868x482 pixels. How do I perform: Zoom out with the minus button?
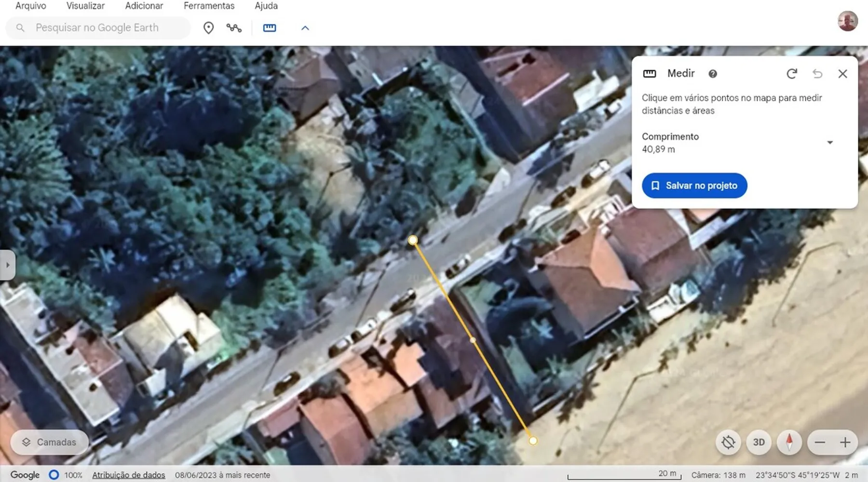pyautogui.click(x=820, y=442)
